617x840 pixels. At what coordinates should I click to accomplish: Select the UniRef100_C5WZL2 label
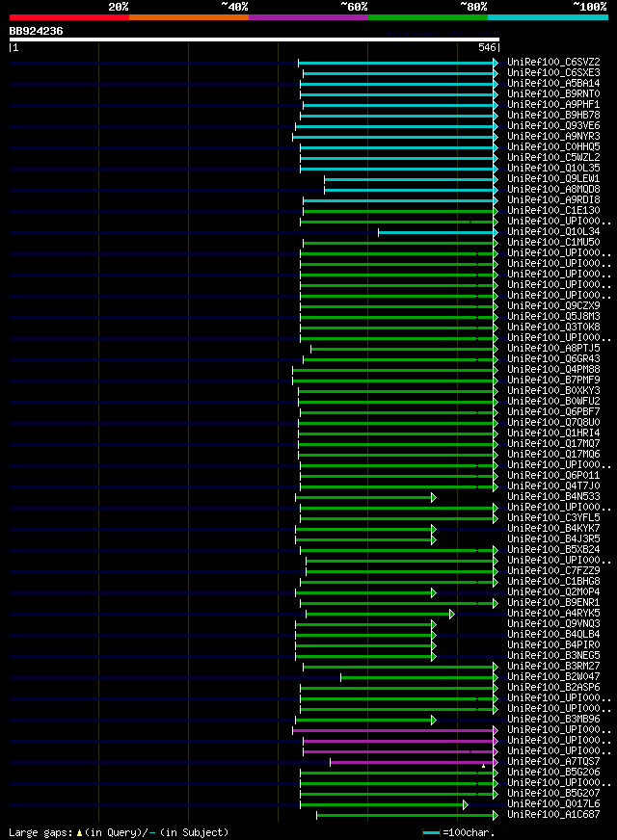tap(553, 158)
